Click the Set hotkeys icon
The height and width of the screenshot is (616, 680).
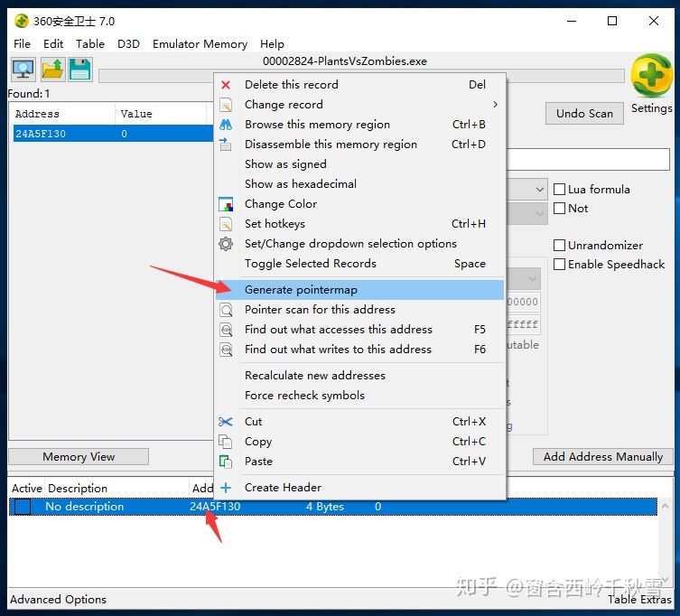[x=226, y=224]
